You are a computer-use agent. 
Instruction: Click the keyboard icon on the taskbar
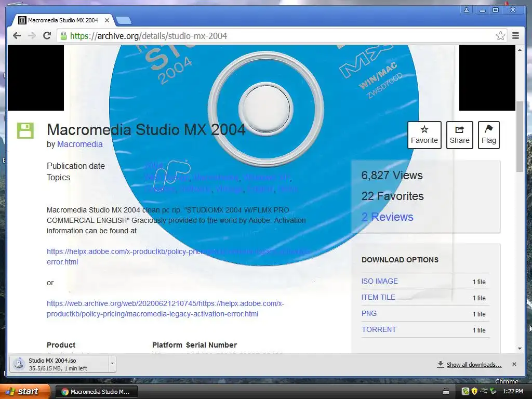click(446, 392)
